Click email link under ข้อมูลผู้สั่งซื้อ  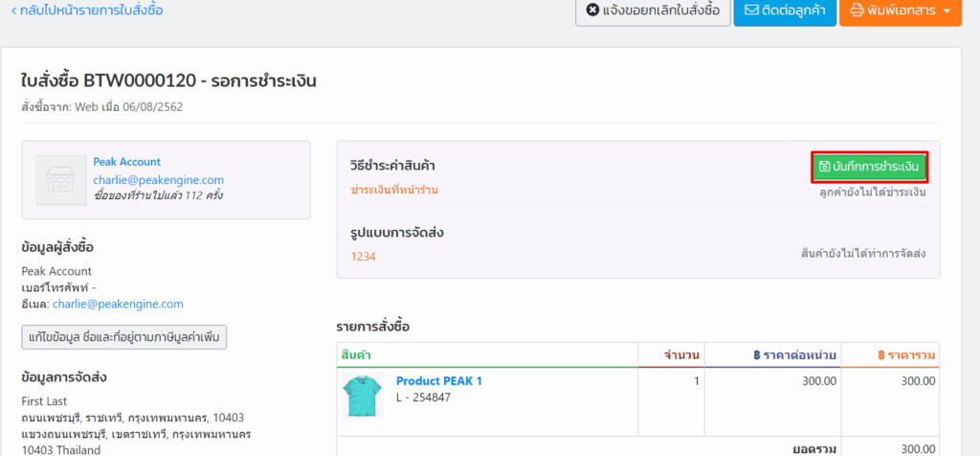coord(118,304)
